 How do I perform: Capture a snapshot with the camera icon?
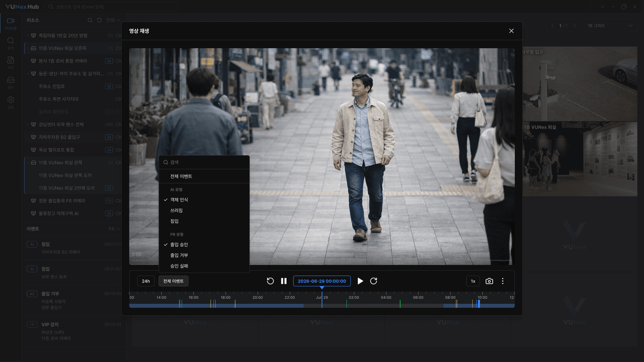tap(489, 281)
